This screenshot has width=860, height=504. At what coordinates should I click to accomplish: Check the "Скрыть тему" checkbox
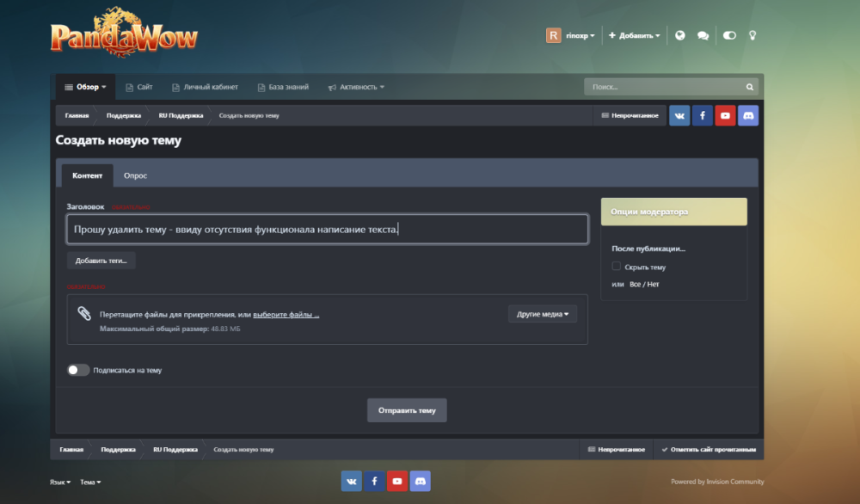tap(617, 267)
